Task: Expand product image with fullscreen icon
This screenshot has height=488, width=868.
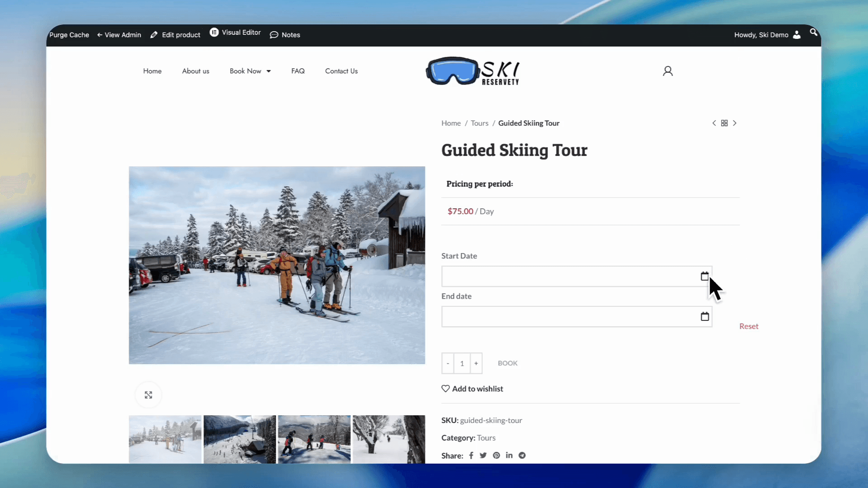Action: click(x=148, y=395)
